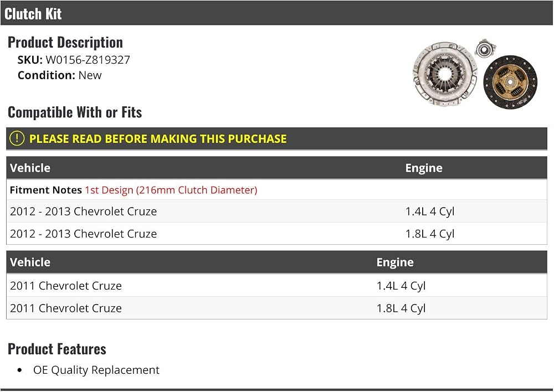Click the first table's Vehicle column header
Viewport: 554px width, 392px height.
coord(30,168)
